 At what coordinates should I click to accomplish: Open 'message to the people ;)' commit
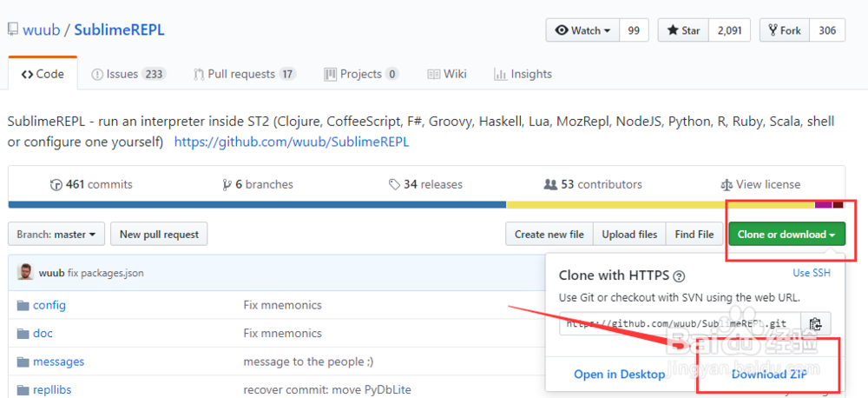point(308,362)
